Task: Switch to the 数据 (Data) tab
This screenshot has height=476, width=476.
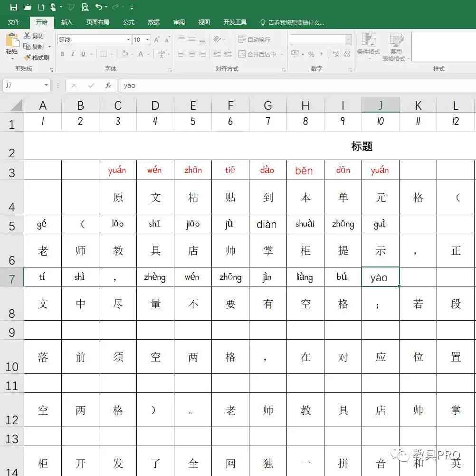Action: pyautogui.click(x=153, y=22)
